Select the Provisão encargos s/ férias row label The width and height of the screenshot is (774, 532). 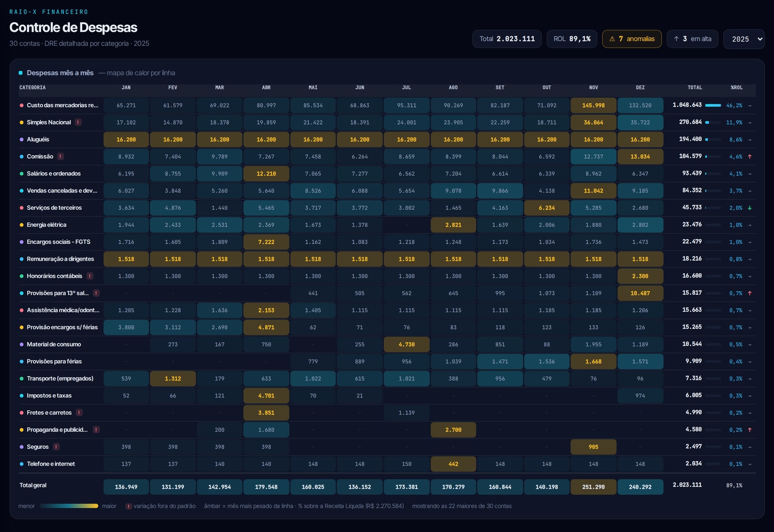pos(62,327)
